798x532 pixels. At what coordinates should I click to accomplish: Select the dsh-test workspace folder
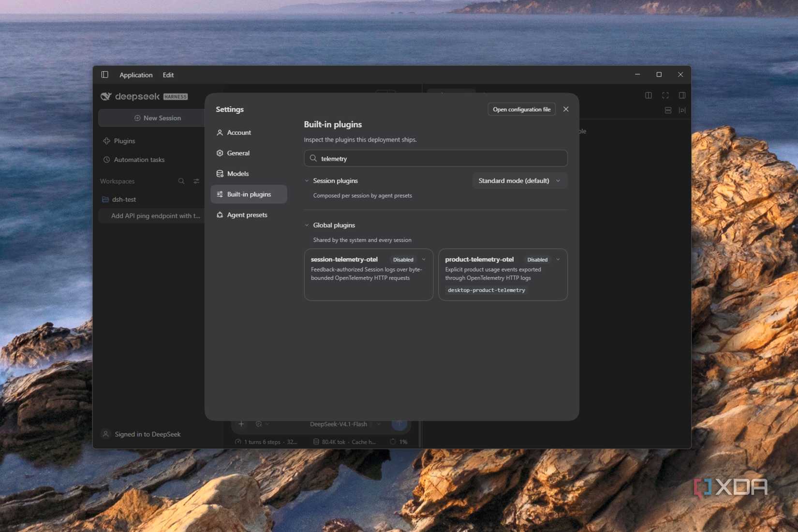coord(119,199)
